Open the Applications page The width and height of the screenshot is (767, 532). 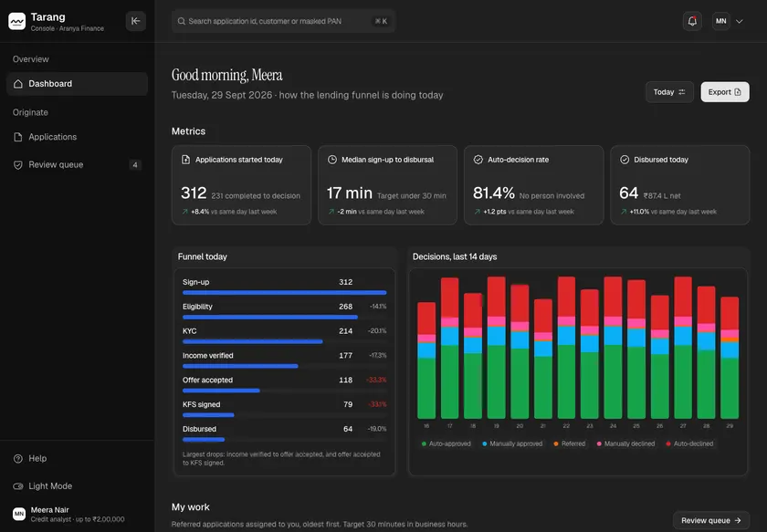click(78, 137)
